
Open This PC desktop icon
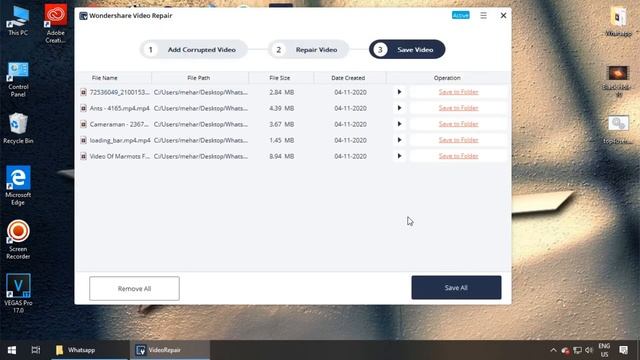click(x=18, y=20)
